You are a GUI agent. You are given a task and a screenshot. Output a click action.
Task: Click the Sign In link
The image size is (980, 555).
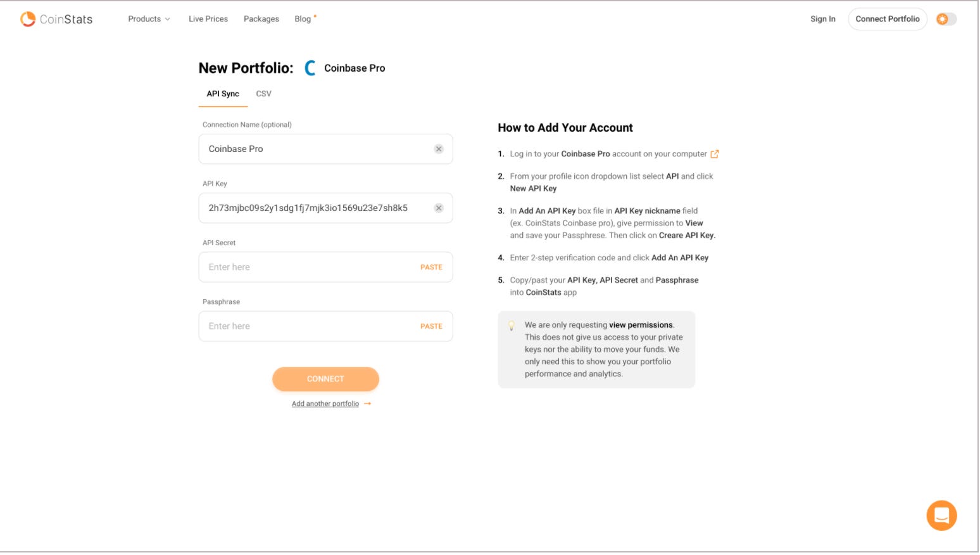click(823, 19)
